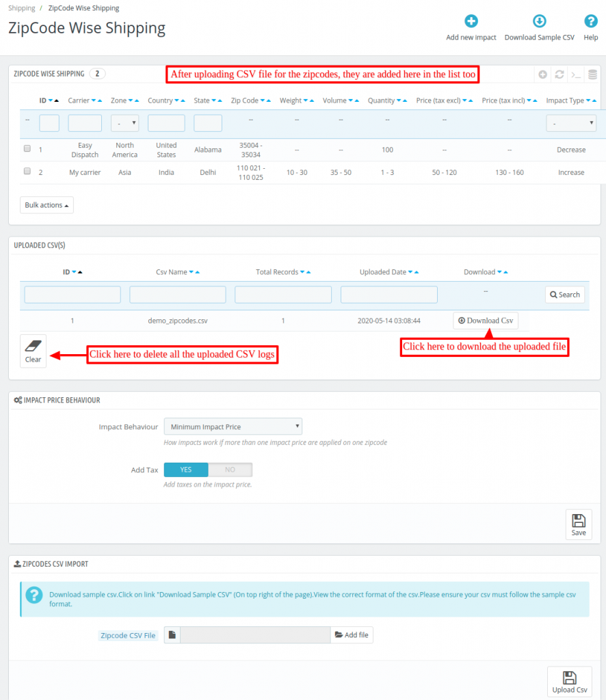The image size is (606, 700).
Task: Export list using the database icon
Action: point(592,74)
